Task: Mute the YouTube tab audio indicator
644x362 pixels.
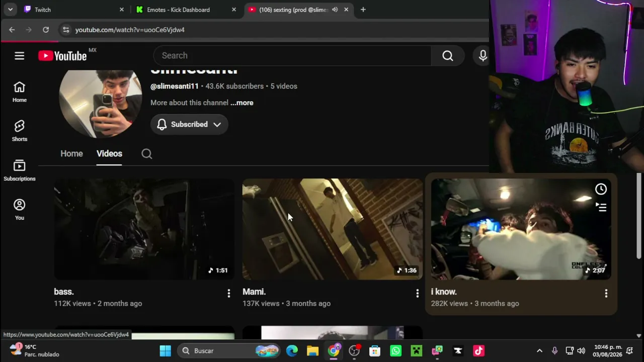Action: click(335, 10)
